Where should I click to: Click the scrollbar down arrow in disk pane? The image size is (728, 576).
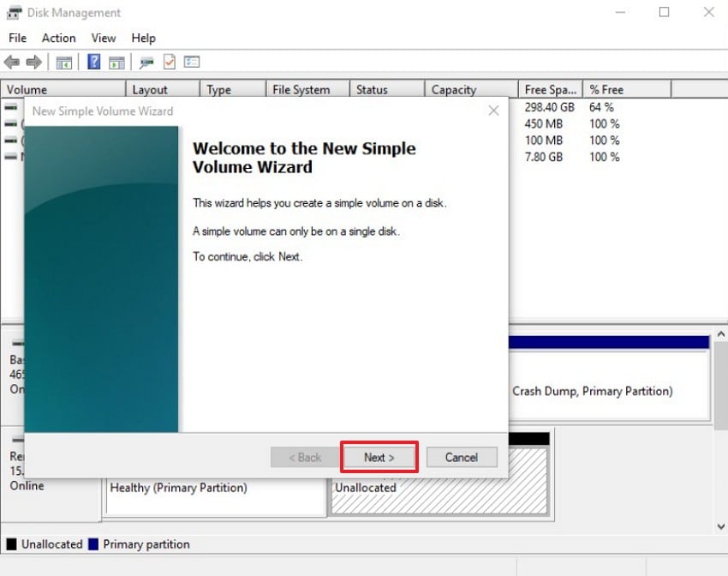click(x=720, y=526)
